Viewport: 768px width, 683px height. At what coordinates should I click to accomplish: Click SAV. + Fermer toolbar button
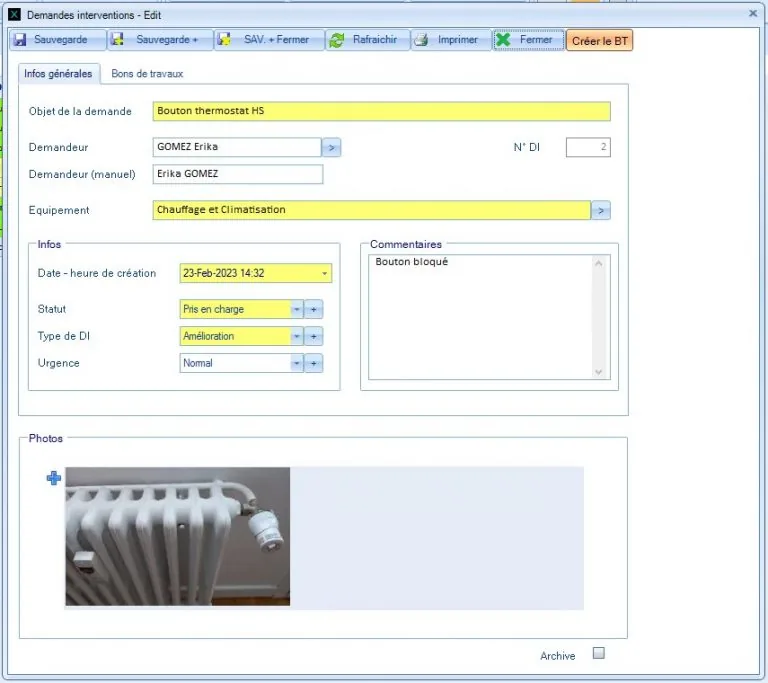pyautogui.click(x=269, y=40)
